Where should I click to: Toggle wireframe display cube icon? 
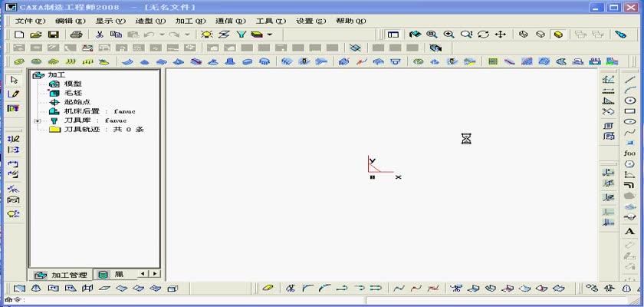523,35
